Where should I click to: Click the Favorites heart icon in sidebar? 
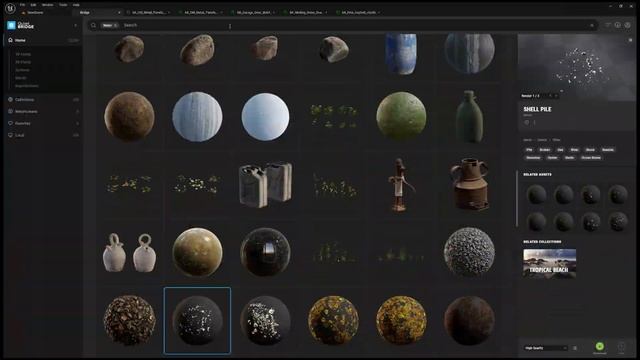10,123
